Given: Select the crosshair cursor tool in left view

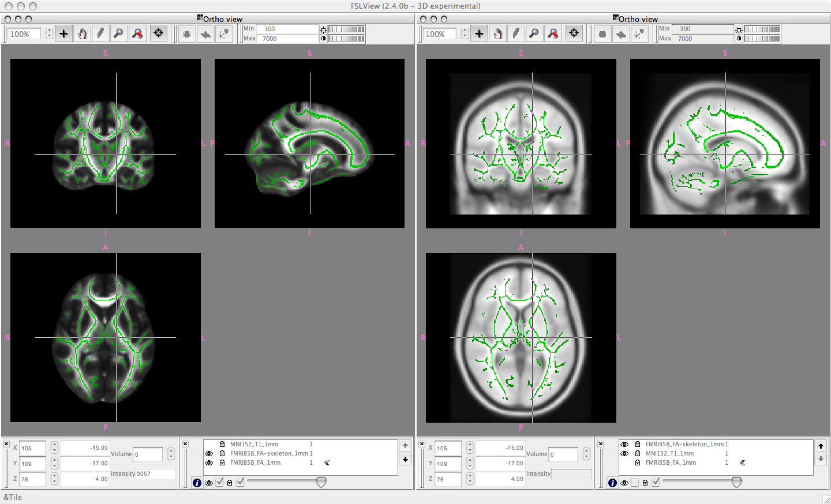Looking at the screenshot, I should point(64,34).
